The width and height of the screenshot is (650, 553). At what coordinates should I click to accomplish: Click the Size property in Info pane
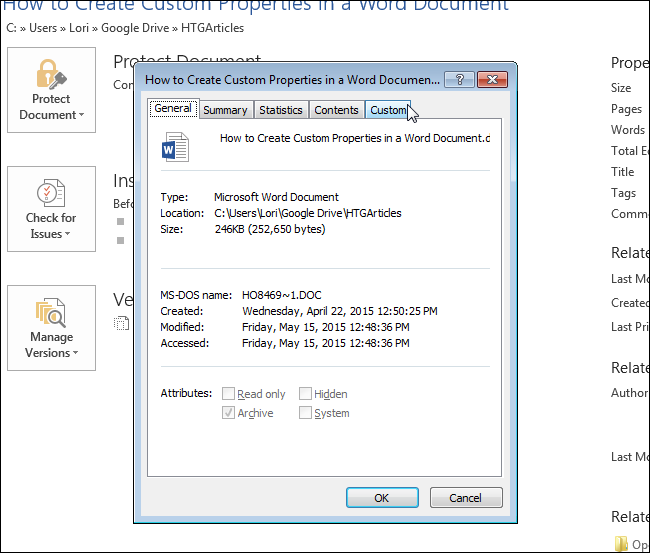coord(621,88)
